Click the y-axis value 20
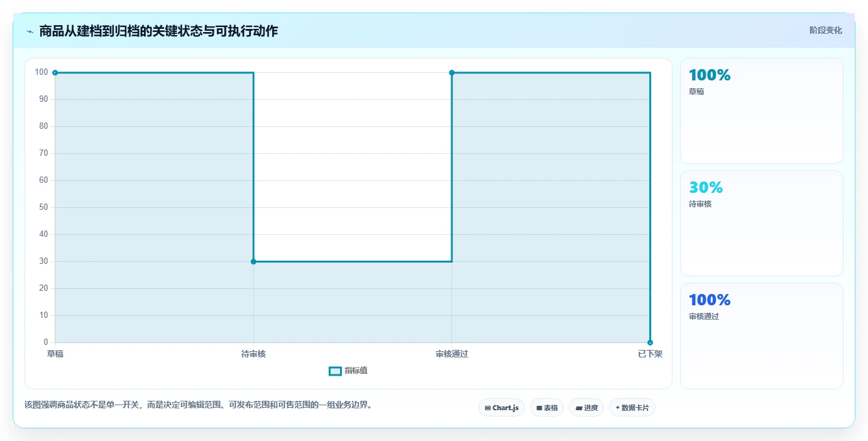Viewport: 868px width, 441px height. tap(44, 288)
